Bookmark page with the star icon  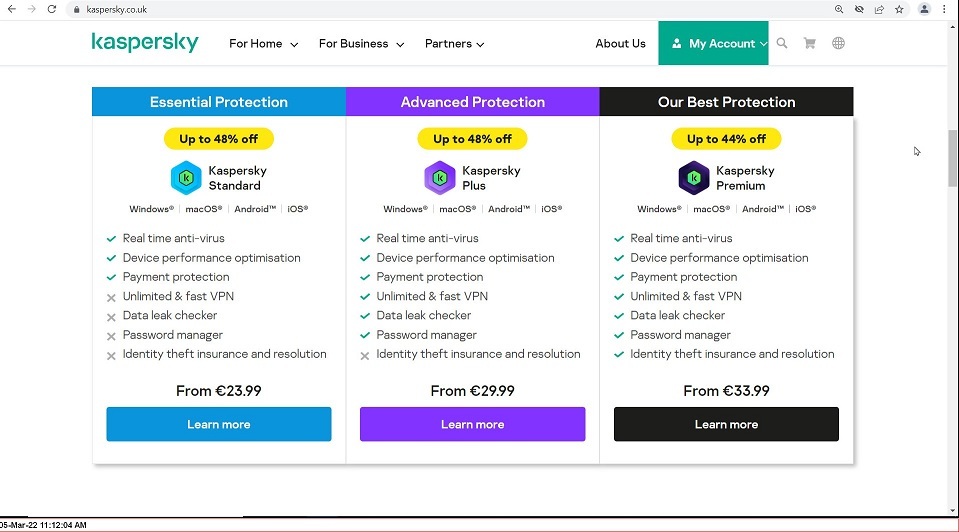pyautogui.click(x=899, y=9)
